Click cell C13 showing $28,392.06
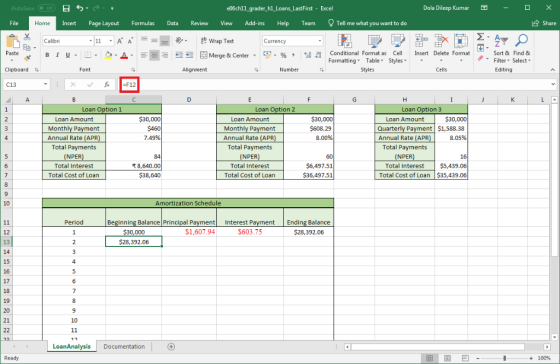The image size is (560, 364). (x=134, y=242)
